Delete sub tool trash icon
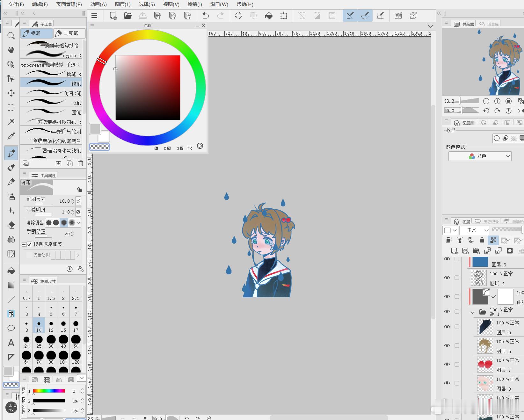524x420 pixels. [x=81, y=163]
